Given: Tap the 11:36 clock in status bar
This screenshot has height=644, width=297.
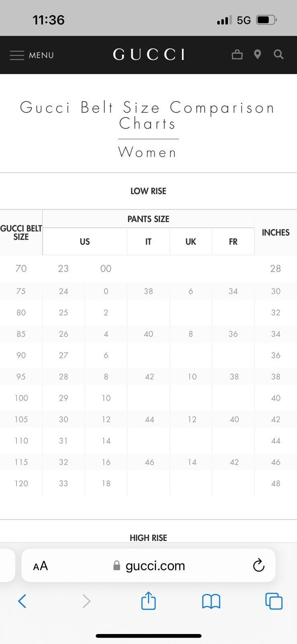Looking at the screenshot, I should click(x=49, y=20).
